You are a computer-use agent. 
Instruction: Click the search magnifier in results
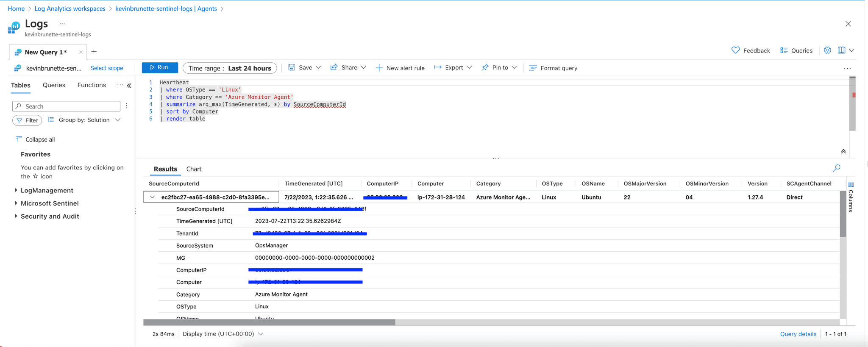click(836, 168)
